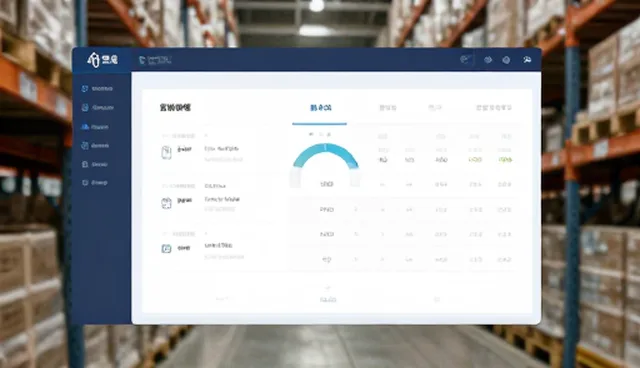Click the wrench icon at header's far right
This screenshot has height=368, width=640.
pyautogui.click(x=527, y=60)
